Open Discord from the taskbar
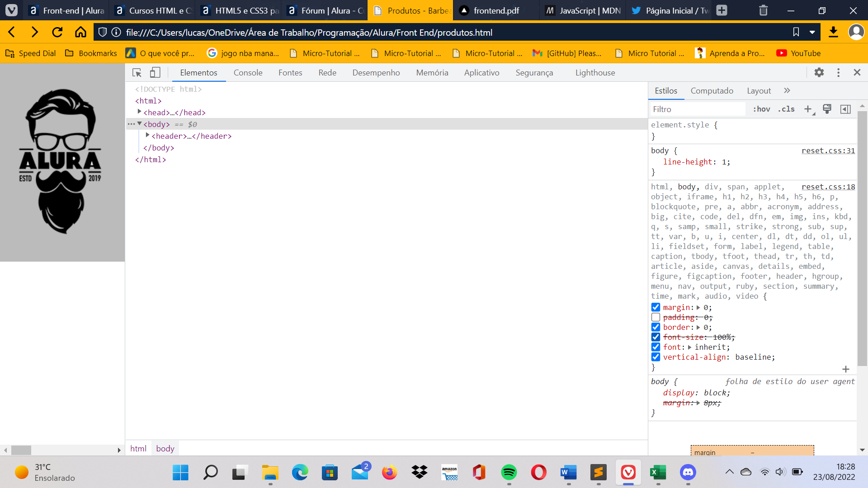The image size is (868, 488). tap(688, 473)
